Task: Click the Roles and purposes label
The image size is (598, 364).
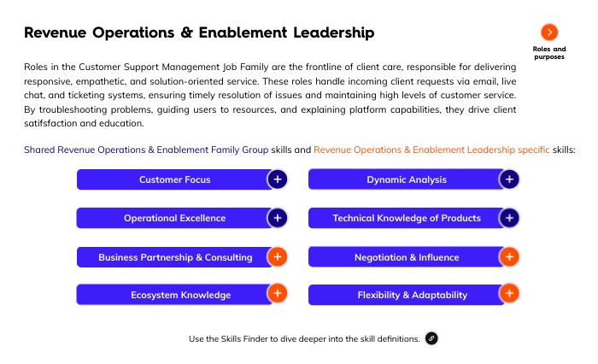Action: click(x=549, y=53)
